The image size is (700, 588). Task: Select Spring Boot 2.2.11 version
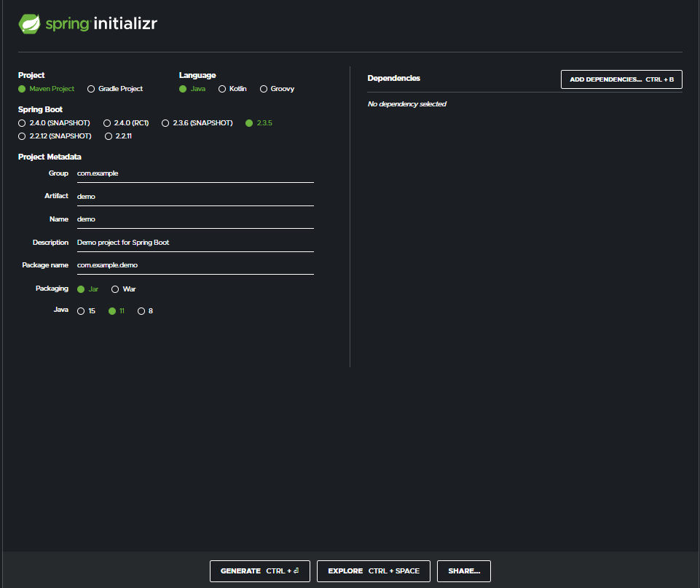[x=118, y=136]
